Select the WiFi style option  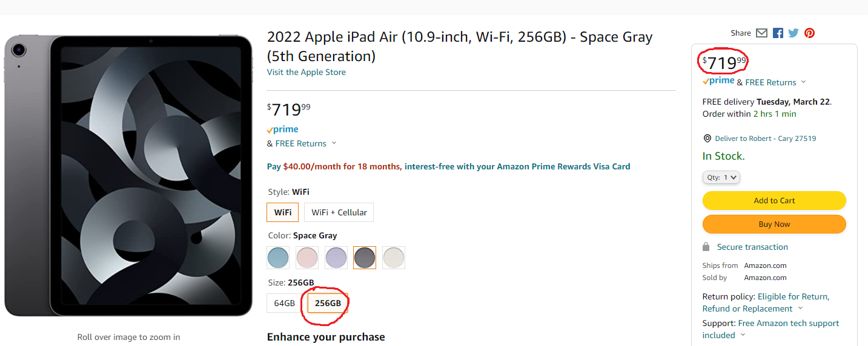tap(282, 212)
